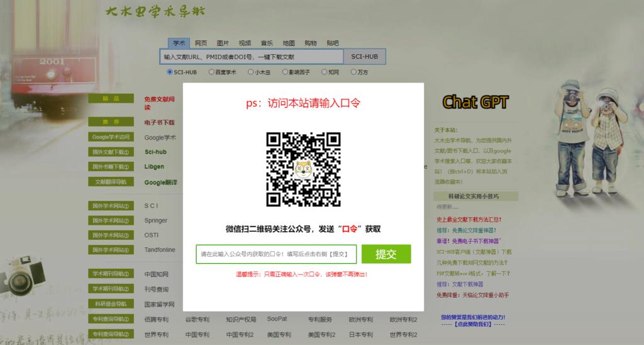Viewport: 644px width, 345px height.
Task: Open the 国外书籍下载① category
Action: (111, 167)
